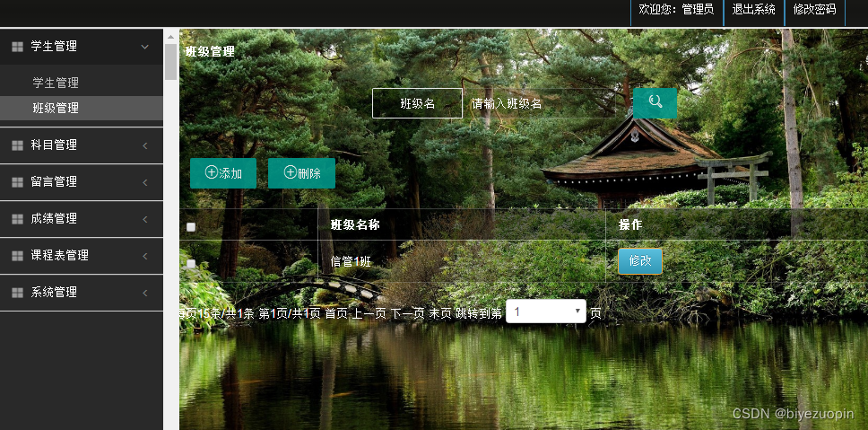The width and height of the screenshot is (868, 430).
Task: Go to 末页 in pagination
Action: tap(440, 313)
